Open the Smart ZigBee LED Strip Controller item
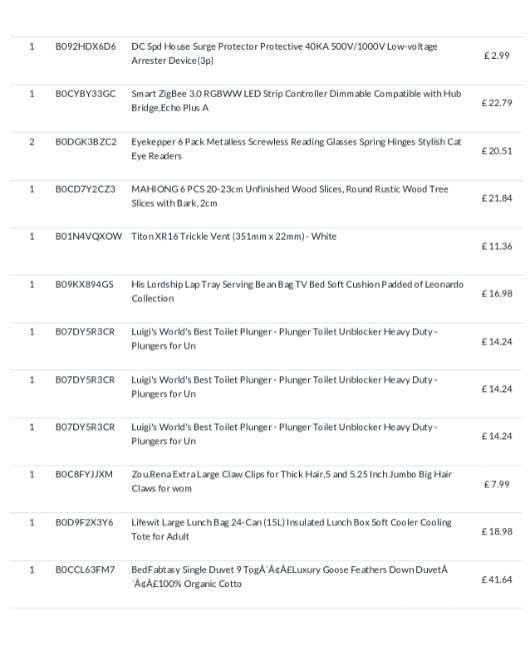 tap(296, 101)
